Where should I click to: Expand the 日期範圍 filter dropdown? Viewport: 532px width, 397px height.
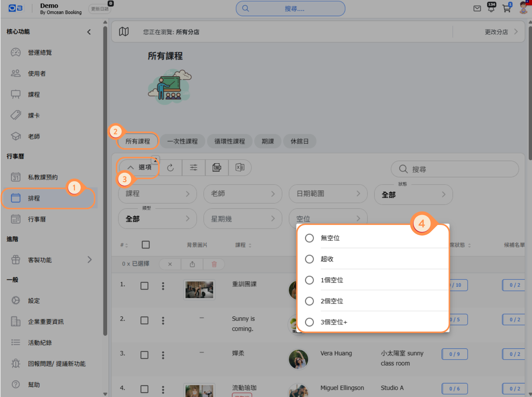click(x=328, y=194)
